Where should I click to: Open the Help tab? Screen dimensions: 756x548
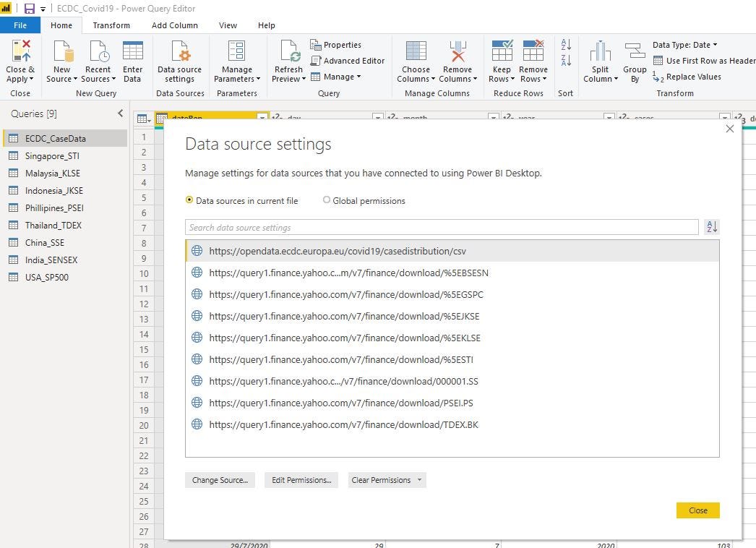266,25
